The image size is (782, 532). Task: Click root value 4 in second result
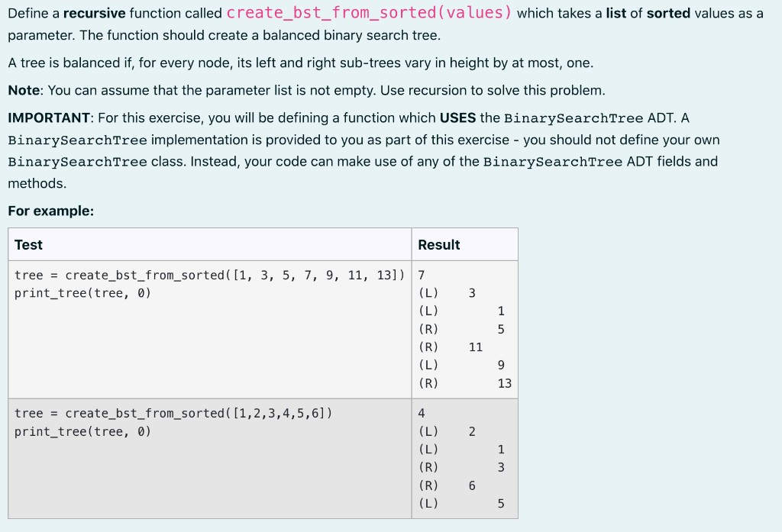coord(419,413)
